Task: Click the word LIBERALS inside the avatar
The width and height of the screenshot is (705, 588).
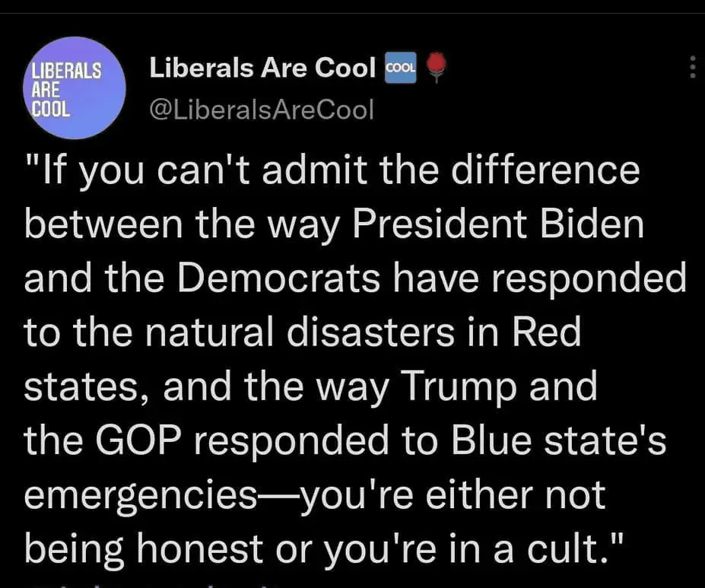Action: click(66, 71)
